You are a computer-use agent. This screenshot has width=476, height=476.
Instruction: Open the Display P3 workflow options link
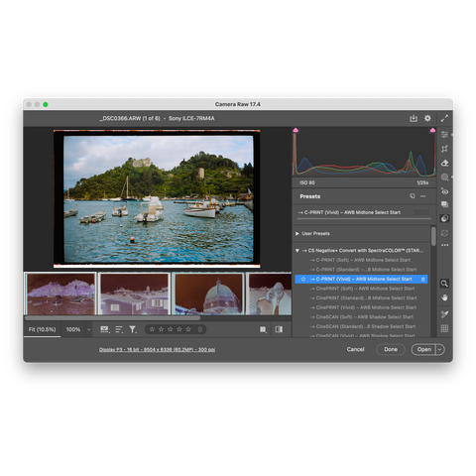tap(157, 350)
